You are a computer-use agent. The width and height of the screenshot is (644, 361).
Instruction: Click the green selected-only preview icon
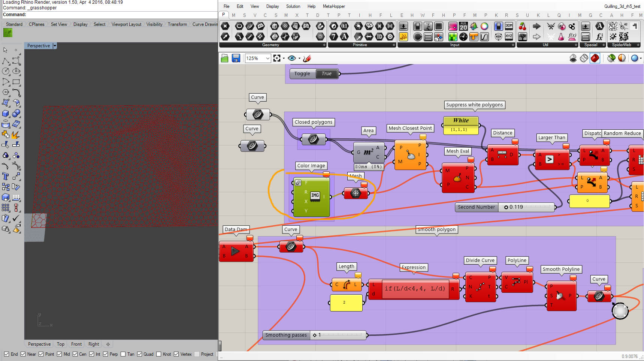pos(611,58)
